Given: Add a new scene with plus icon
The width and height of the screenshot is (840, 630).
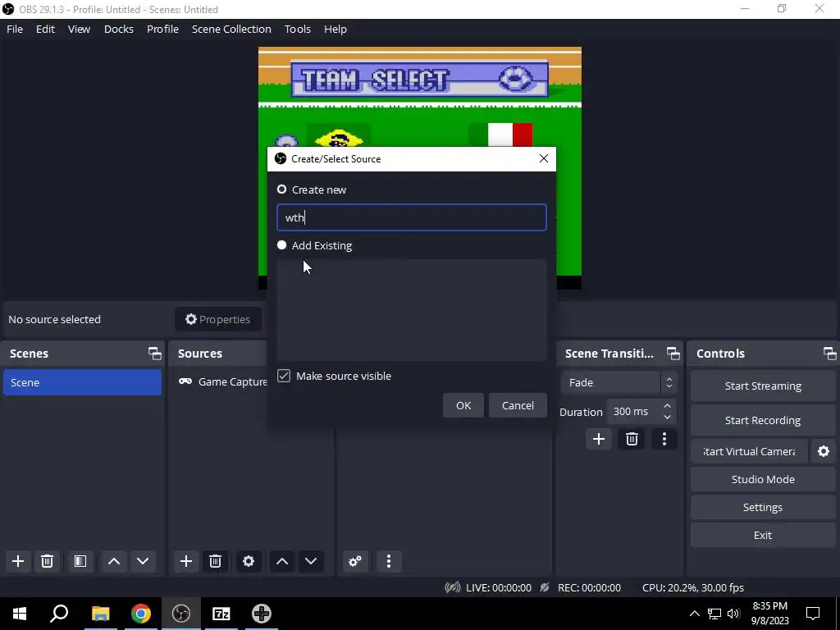Looking at the screenshot, I should [x=18, y=561].
